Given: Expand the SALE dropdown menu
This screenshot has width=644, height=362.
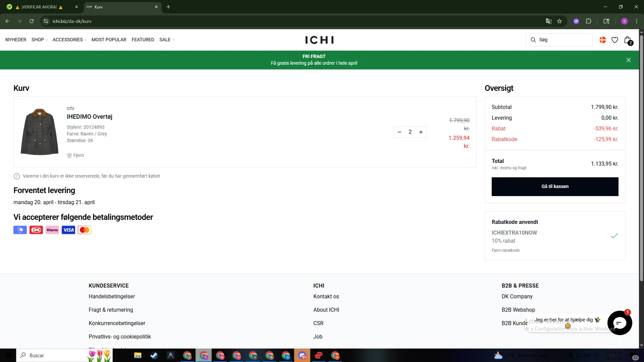Looking at the screenshot, I should [x=167, y=40].
